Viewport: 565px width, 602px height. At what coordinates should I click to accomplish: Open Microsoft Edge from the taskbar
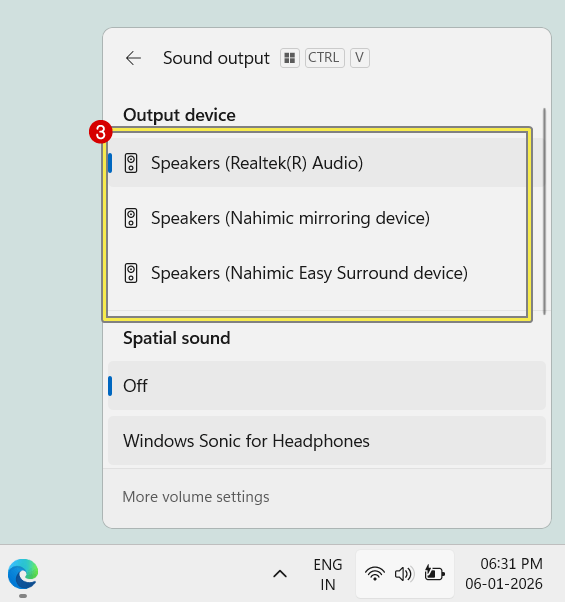click(x=23, y=574)
